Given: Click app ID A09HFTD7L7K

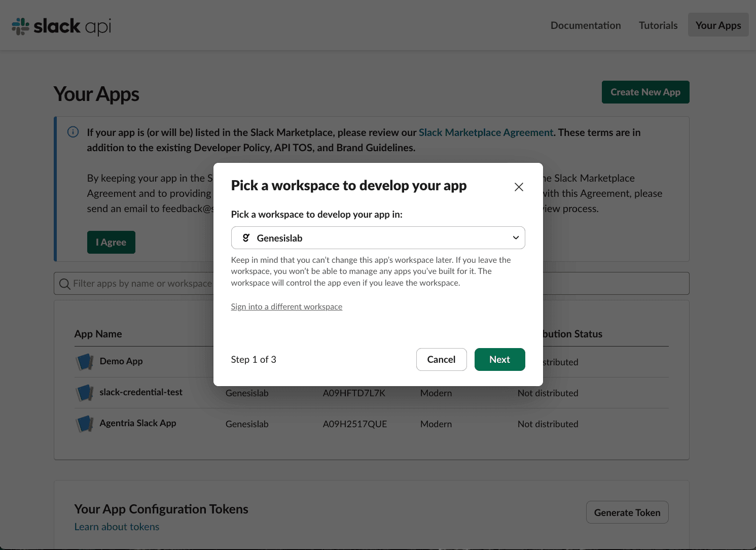Looking at the screenshot, I should tap(354, 393).
